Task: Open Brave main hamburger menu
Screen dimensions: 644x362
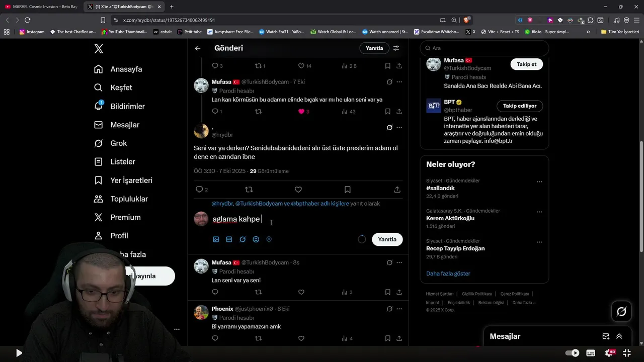Action: (636, 20)
